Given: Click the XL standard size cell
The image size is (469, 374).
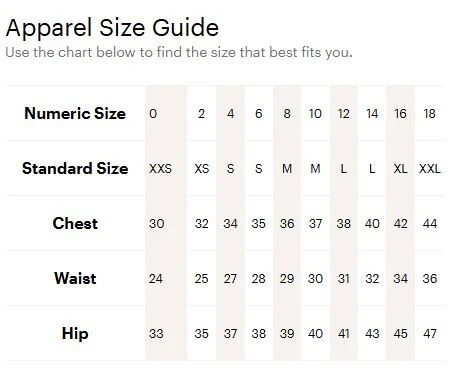Looking at the screenshot, I should (400, 169).
